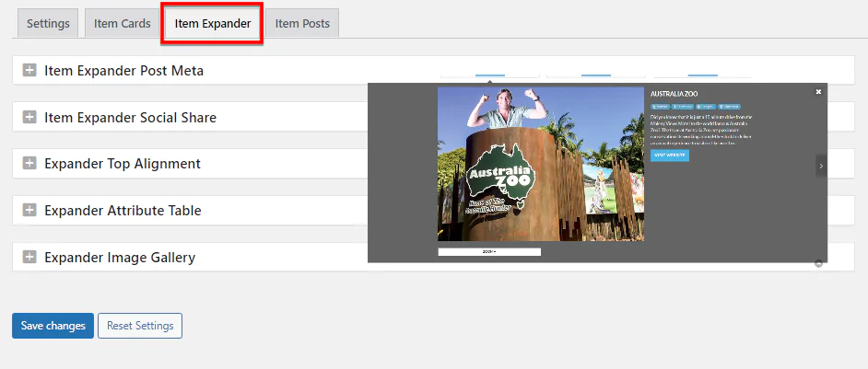868x369 pixels.
Task: Click the Australia Zoo preview photo
Action: 541,163
